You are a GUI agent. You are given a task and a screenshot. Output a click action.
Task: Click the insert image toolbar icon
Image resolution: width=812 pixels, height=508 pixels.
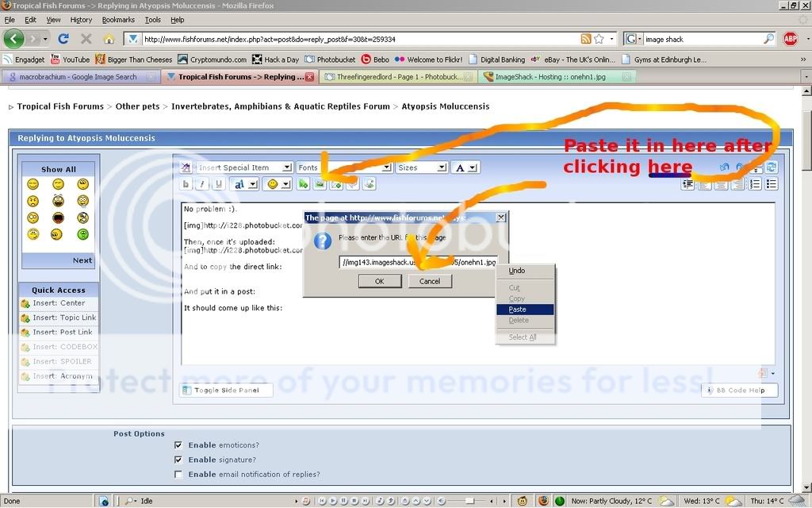(x=319, y=184)
